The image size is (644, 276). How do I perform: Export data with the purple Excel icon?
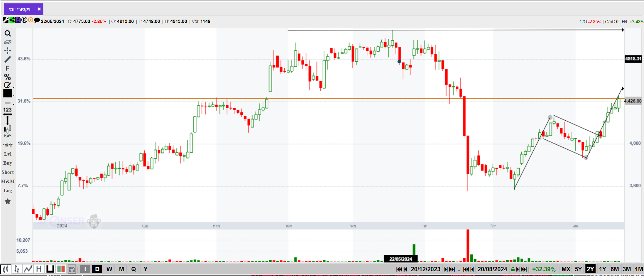(x=18, y=20)
